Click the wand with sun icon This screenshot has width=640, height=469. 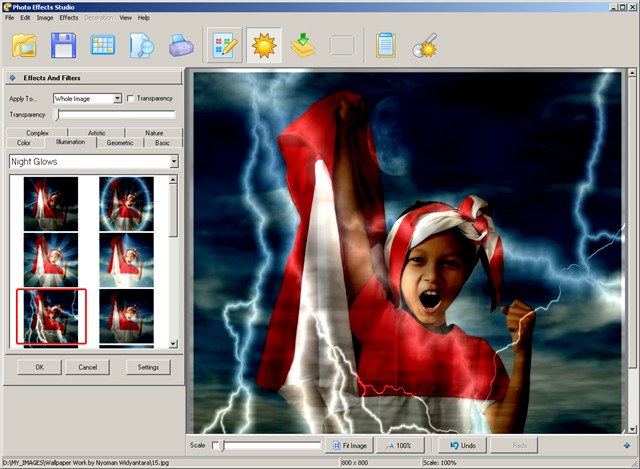point(425,45)
